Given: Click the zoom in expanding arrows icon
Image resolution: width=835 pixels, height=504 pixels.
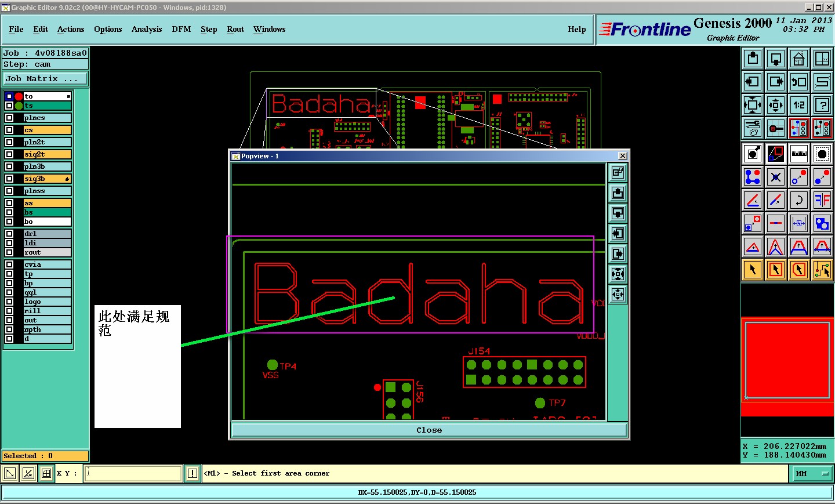Looking at the screenshot, I should (x=753, y=105).
